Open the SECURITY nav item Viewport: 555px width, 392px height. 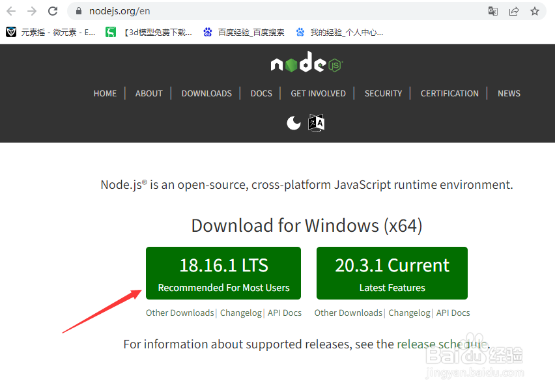383,93
